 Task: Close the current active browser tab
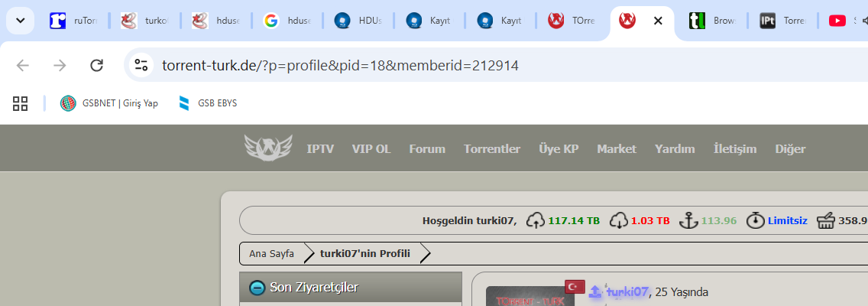tap(658, 21)
